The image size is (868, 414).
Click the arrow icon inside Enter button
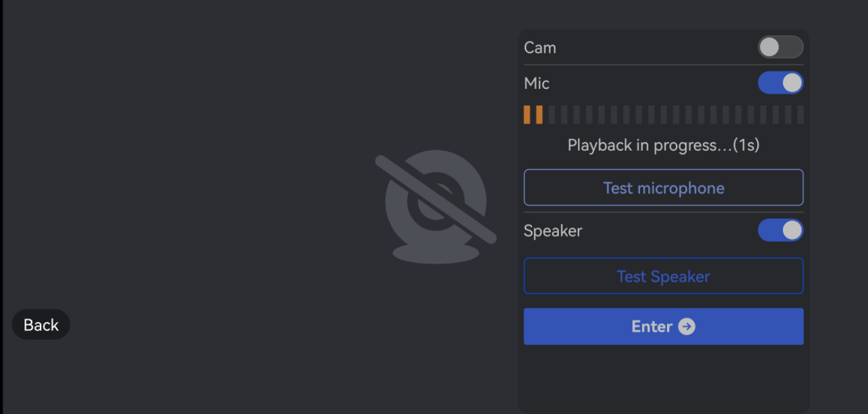point(687,326)
